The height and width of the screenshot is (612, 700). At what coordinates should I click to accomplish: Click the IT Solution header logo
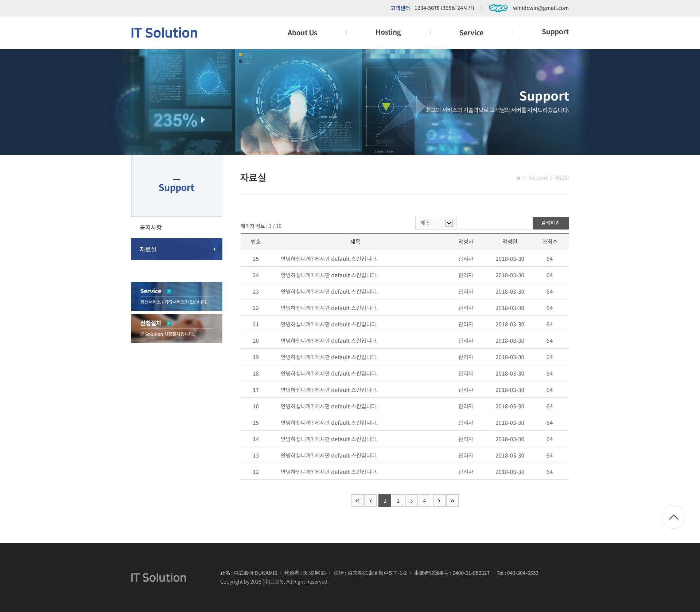(x=164, y=33)
